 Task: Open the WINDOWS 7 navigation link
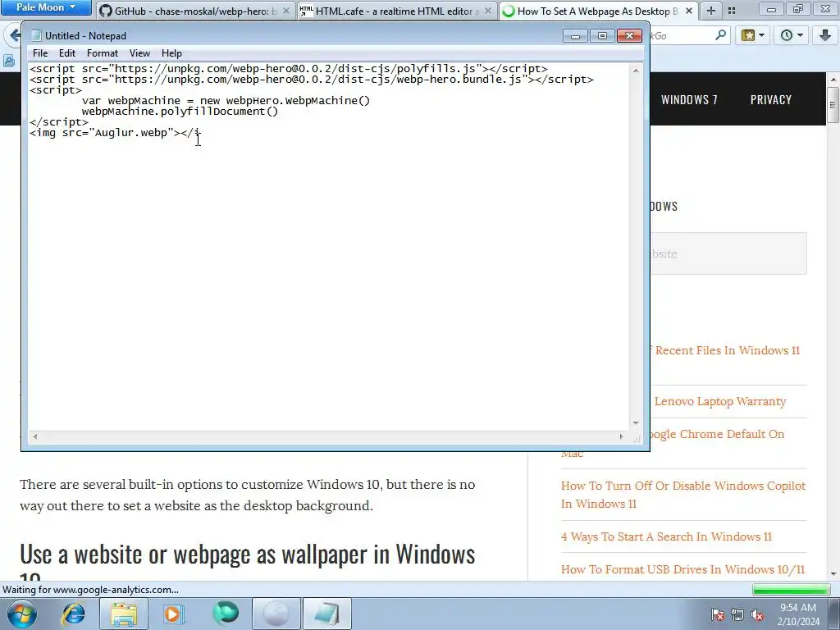(x=689, y=99)
